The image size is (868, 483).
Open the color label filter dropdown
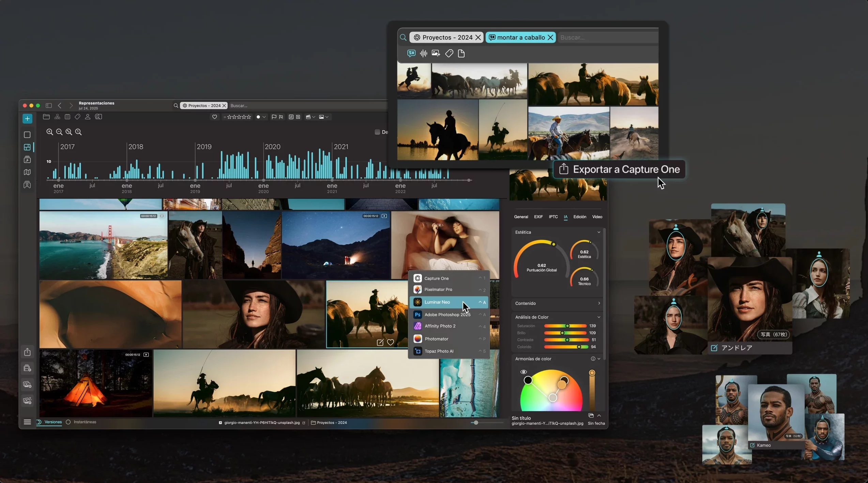coord(261,117)
